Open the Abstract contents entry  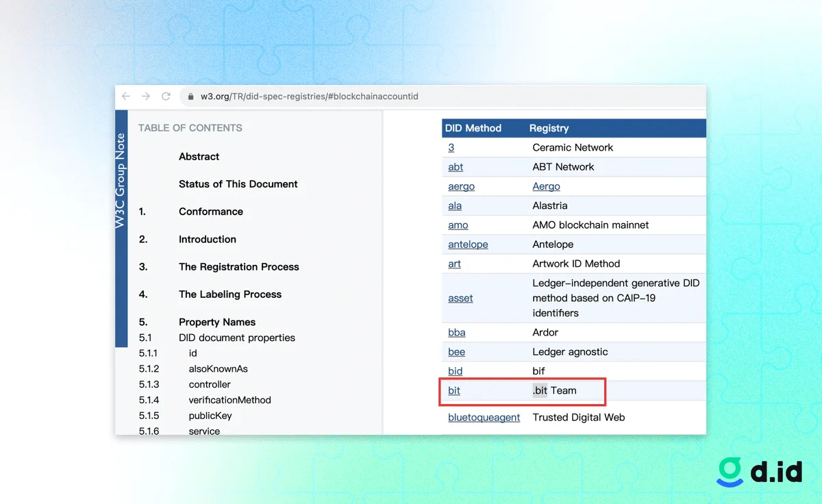pos(199,157)
